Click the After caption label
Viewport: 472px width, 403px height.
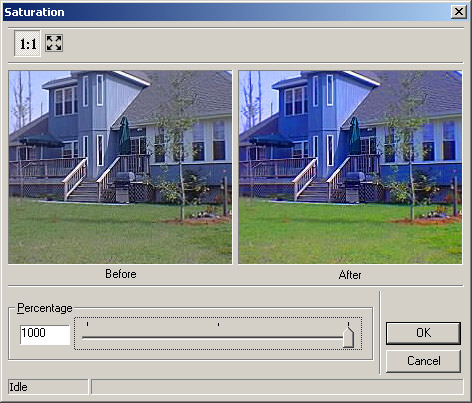350,275
